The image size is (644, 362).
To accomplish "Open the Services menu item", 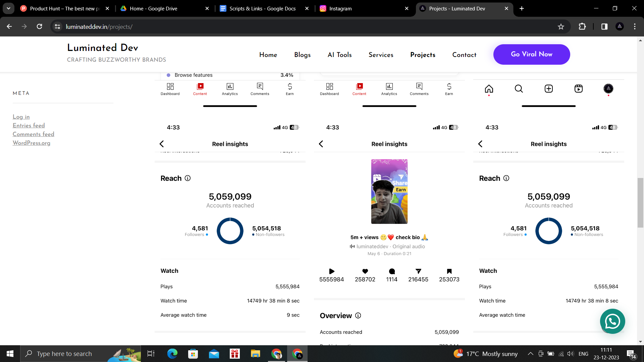I will click(381, 55).
